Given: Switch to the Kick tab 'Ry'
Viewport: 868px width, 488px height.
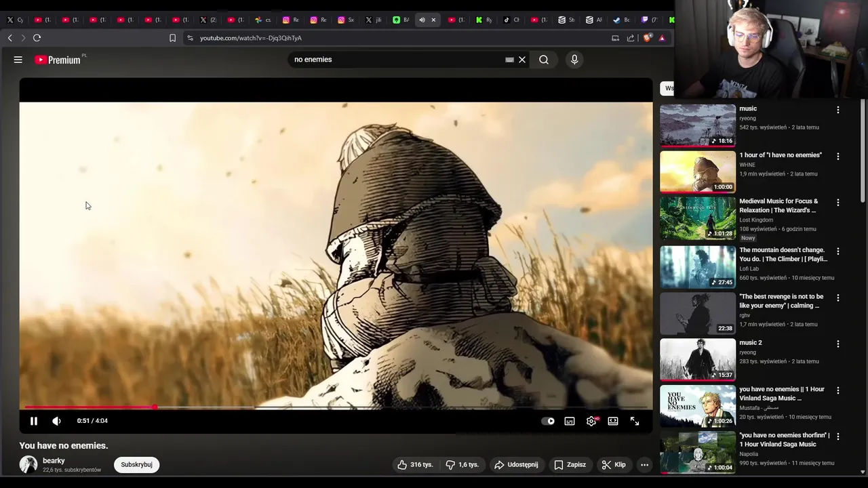Looking at the screenshot, I should (484, 20).
